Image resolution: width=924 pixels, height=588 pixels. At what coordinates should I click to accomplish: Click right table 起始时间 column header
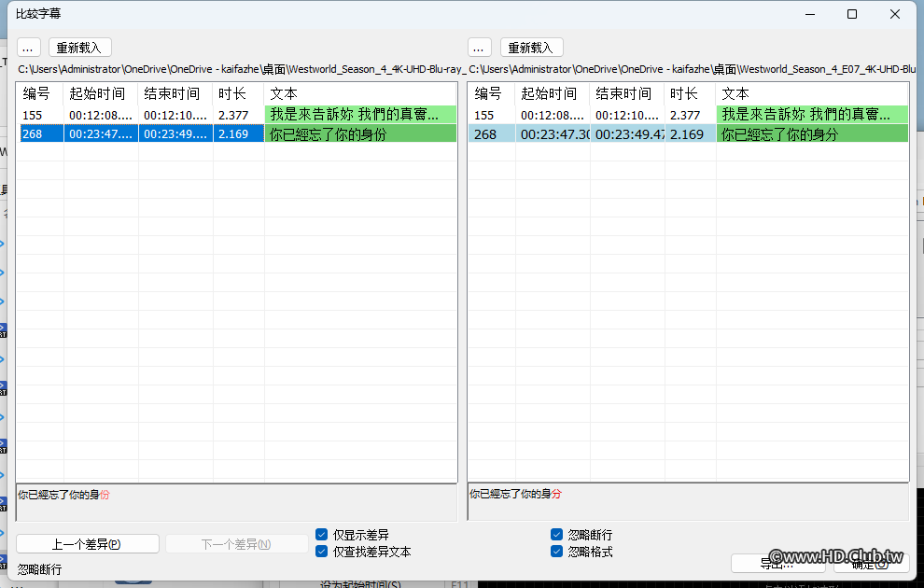[553, 93]
